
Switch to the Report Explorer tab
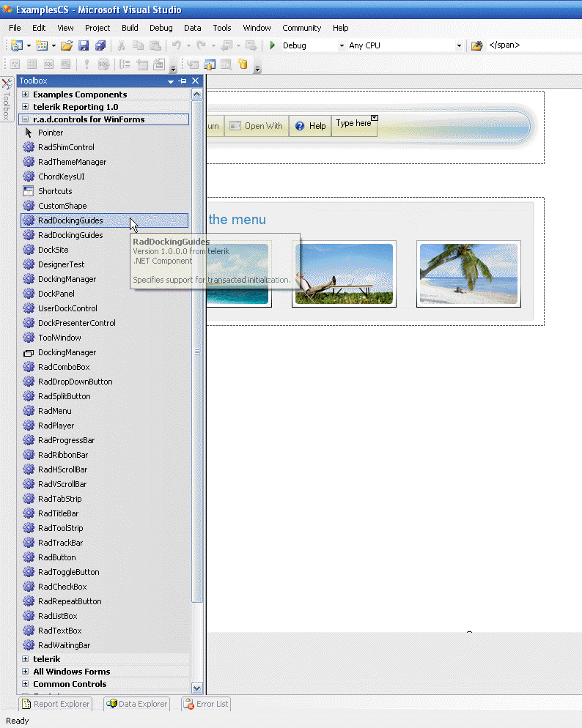(x=55, y=704)
